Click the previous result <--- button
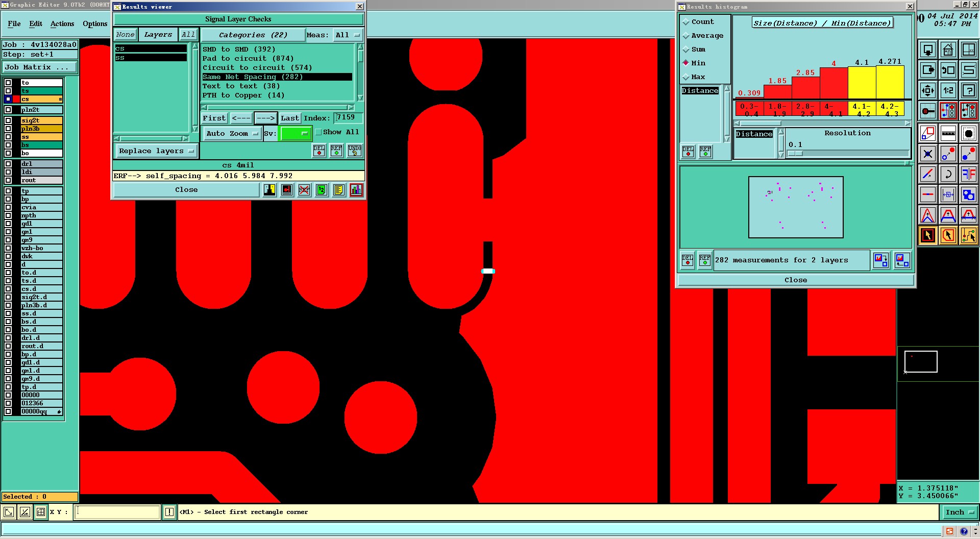This screenshot has width=980, height=539. (241, 118)
